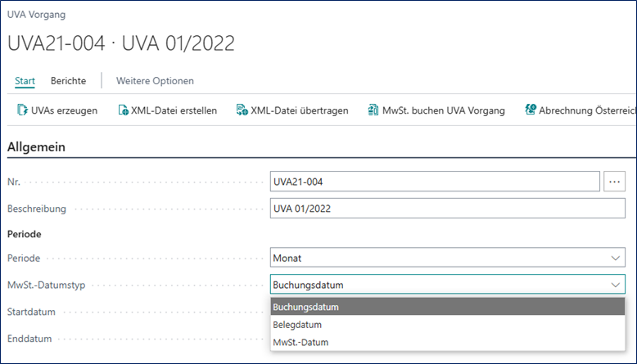This screenshot has width=637, height=364.
Task: Click the MwSt. buchen UVA Vorgang icon
Action: [x=373, y=110]
